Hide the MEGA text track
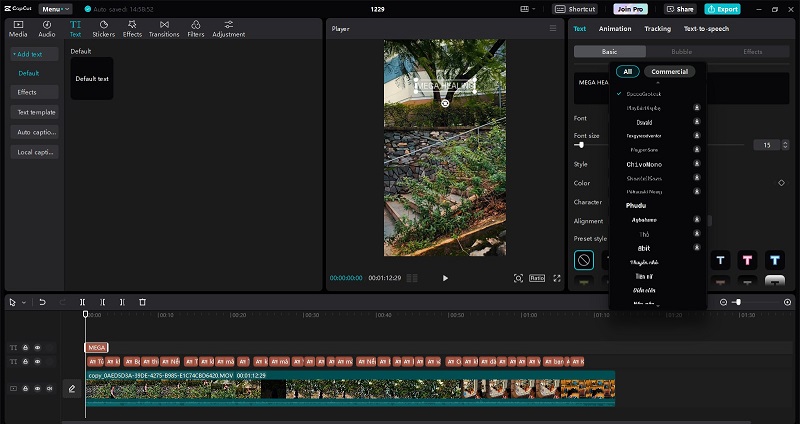Screen dimensions: 800x424 pyautogui.click(x=38, y=347)
